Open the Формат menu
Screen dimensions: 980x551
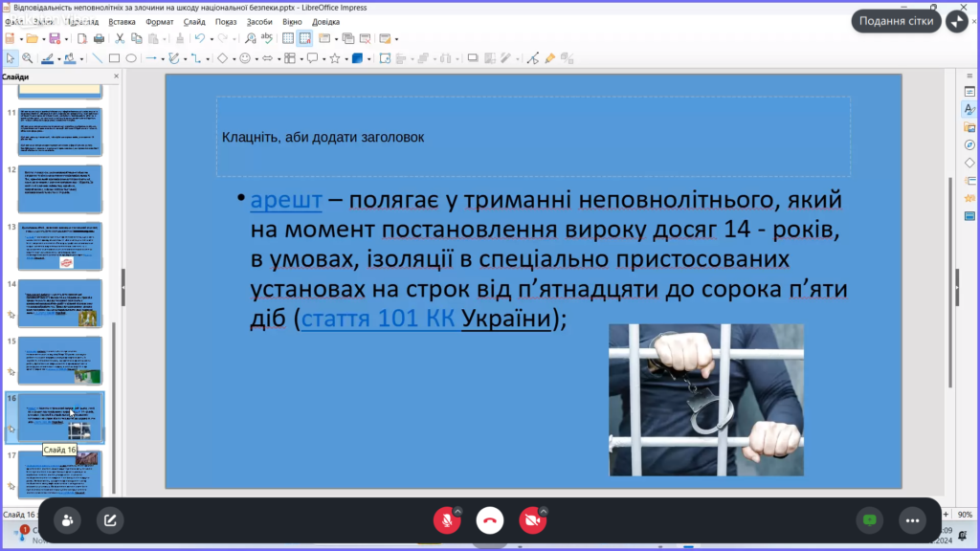159,21
